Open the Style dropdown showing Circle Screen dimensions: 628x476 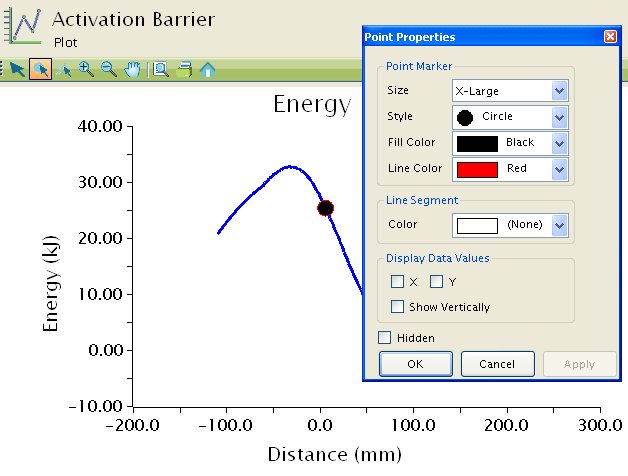pyautogui.click(x=510, y=117)
